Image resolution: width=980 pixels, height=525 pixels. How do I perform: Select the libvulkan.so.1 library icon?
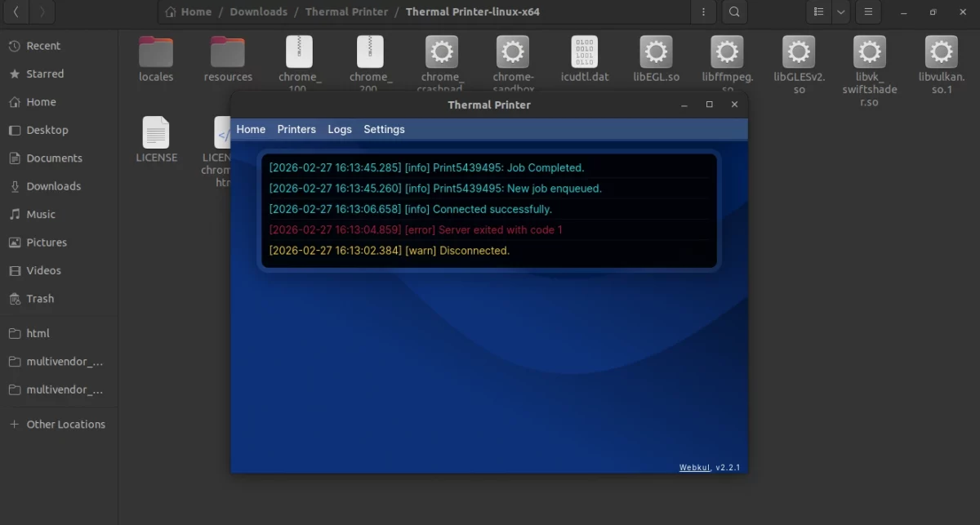point(940,51)
